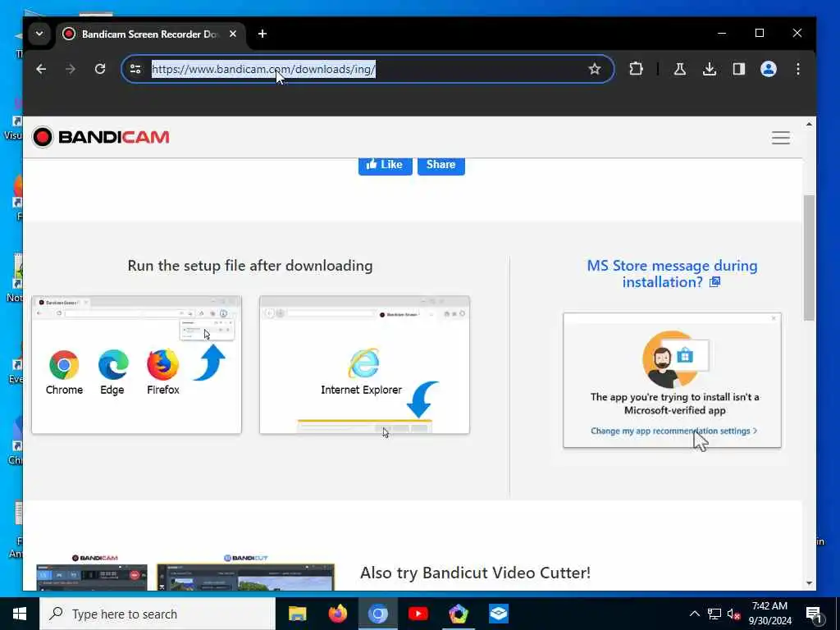Image resolution: width=840 pixels, height=630 pixels.
Task: Open the tab search dropdown arrow
Action: click(x=39, y=34)
